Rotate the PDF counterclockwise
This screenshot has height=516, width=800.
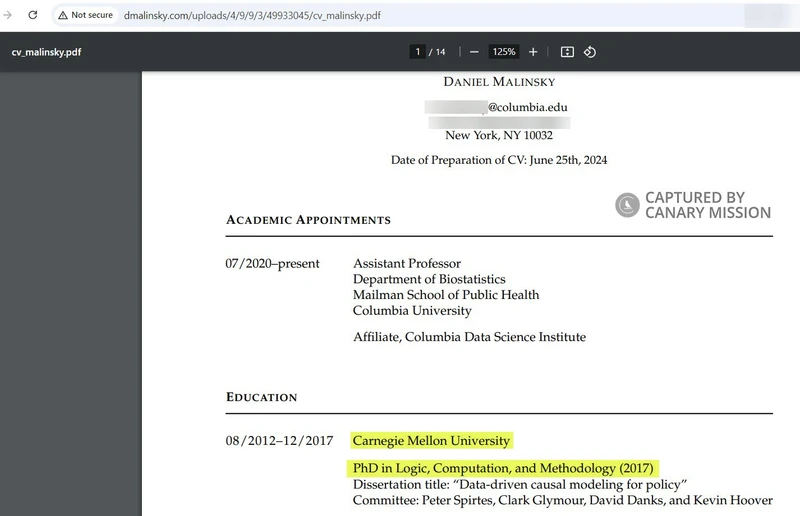(590, 52)
